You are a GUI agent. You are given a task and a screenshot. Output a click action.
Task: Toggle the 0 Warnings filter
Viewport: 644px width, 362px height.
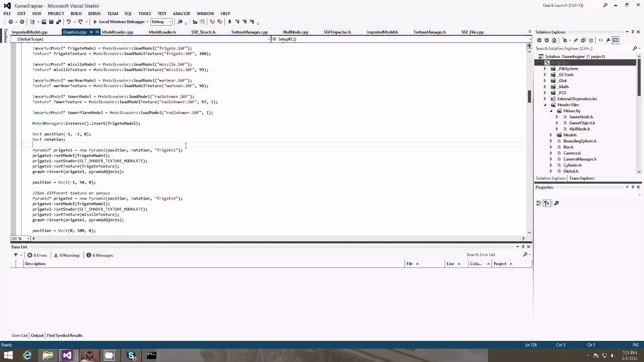point(67,255)
